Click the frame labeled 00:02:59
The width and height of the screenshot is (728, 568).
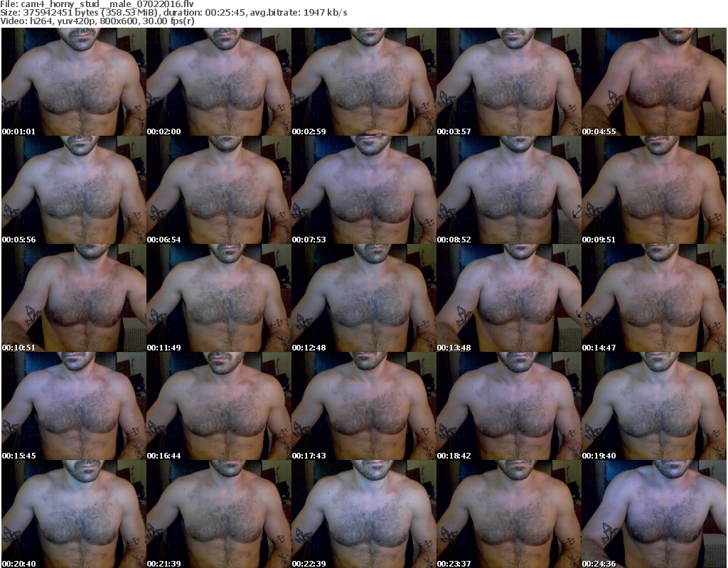pyautogui.click(x=363, y=82)
